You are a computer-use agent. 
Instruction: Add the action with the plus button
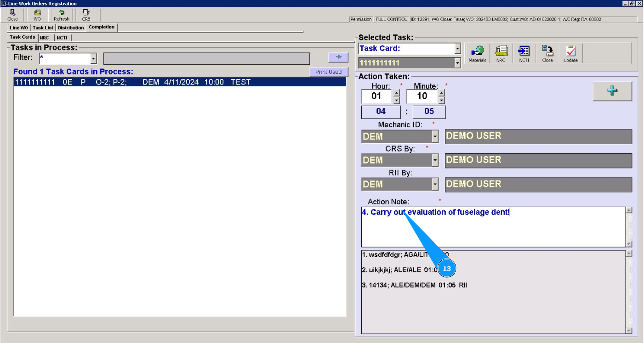pos(612,91)
